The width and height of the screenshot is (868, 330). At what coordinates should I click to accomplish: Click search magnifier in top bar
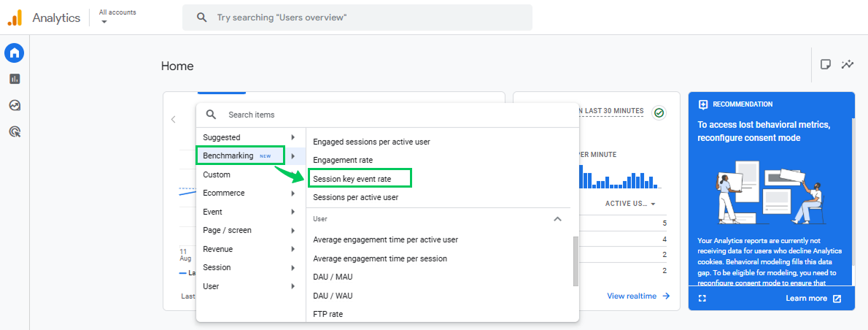pos(201,18)
